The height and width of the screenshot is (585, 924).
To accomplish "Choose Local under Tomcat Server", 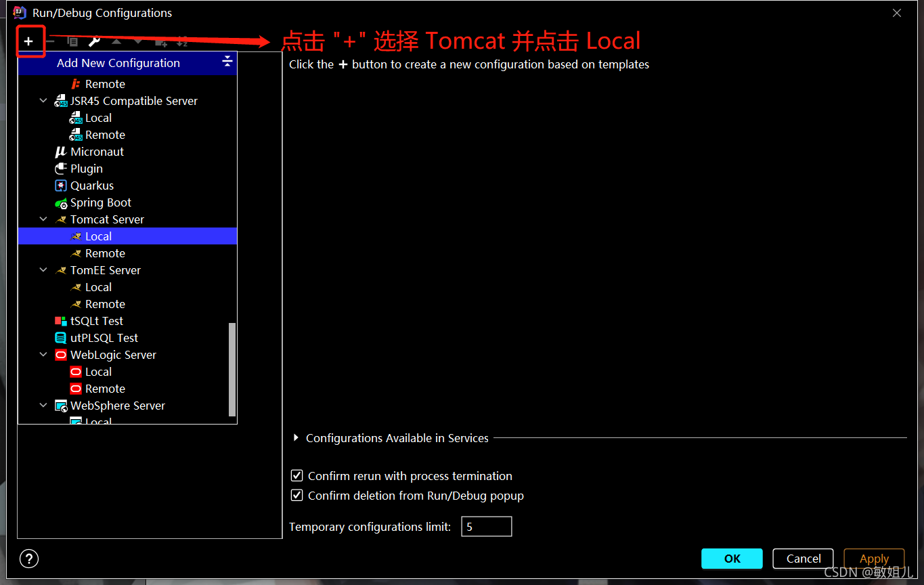I will coord(127,236).
